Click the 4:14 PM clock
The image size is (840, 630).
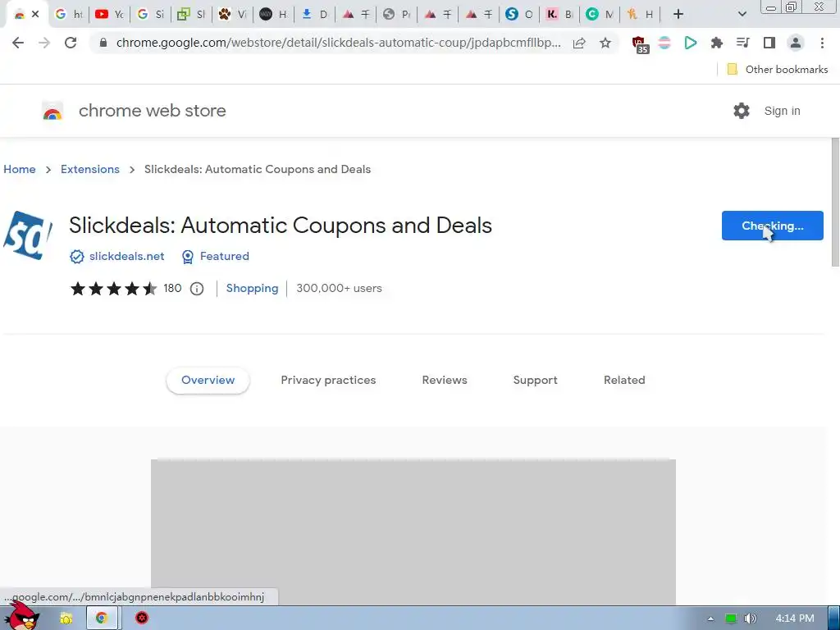click(794, 619)
